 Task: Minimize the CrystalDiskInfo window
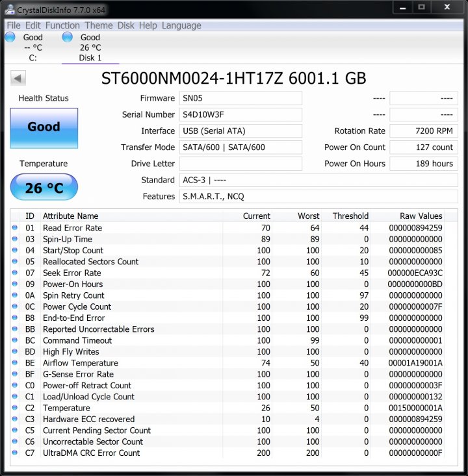pos(403,7)
